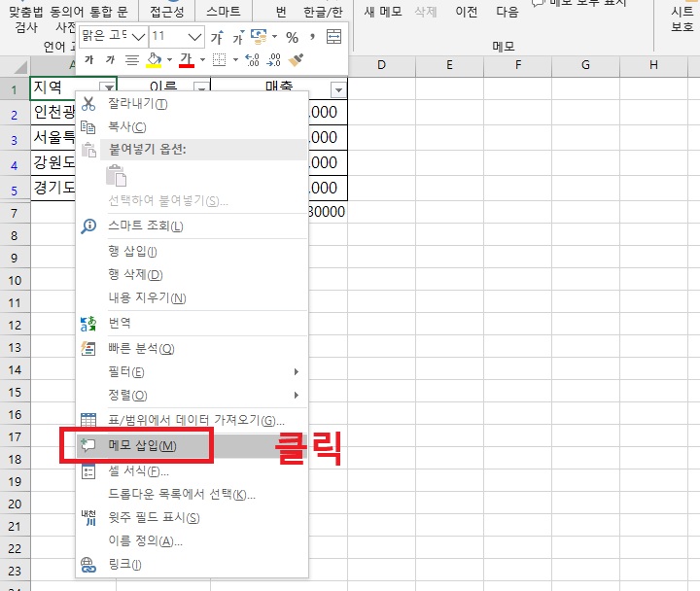Open filter dropdown on 매출 header
700x591 pixels.
pos(339,90)
